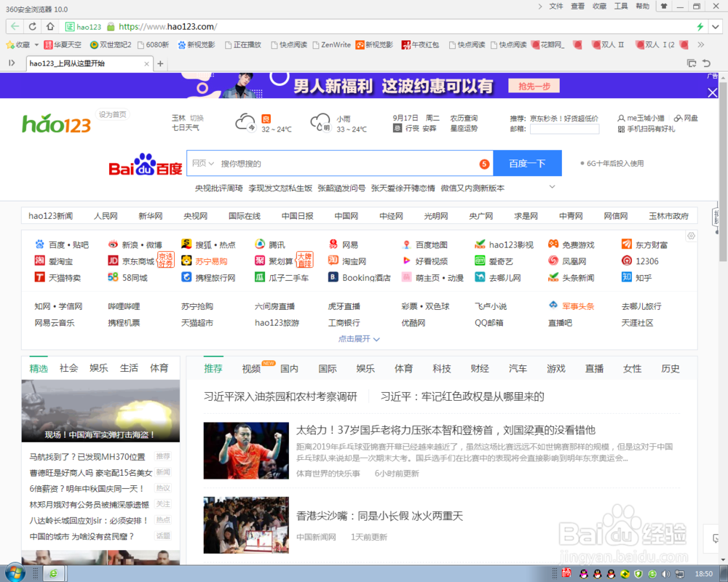728x582 pixels.
Task: Open 收藏 dropdown arrow in bookmarks bar
Action: pos(36,45)
